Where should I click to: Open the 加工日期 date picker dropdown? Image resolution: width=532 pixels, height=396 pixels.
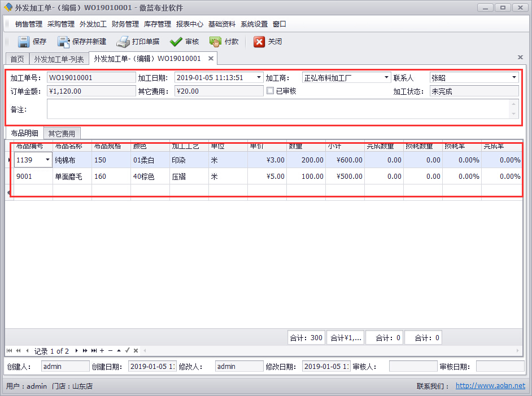click(x=258, y=77)
